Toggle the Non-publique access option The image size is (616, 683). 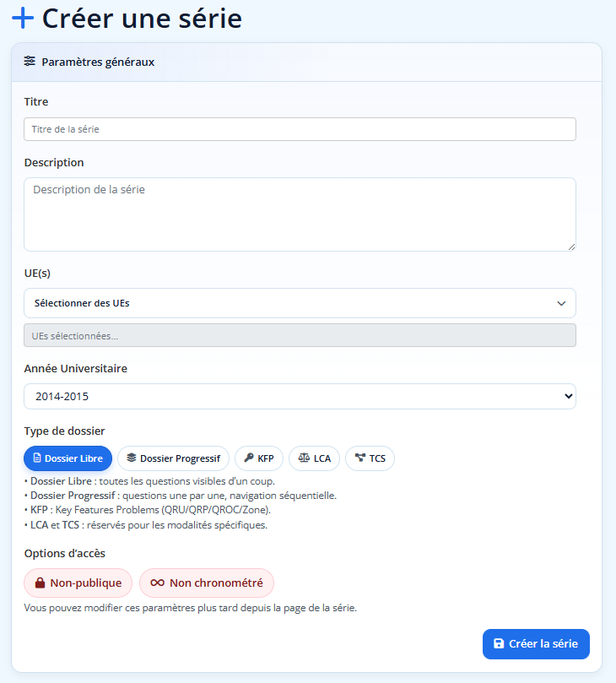coord(78,583)
